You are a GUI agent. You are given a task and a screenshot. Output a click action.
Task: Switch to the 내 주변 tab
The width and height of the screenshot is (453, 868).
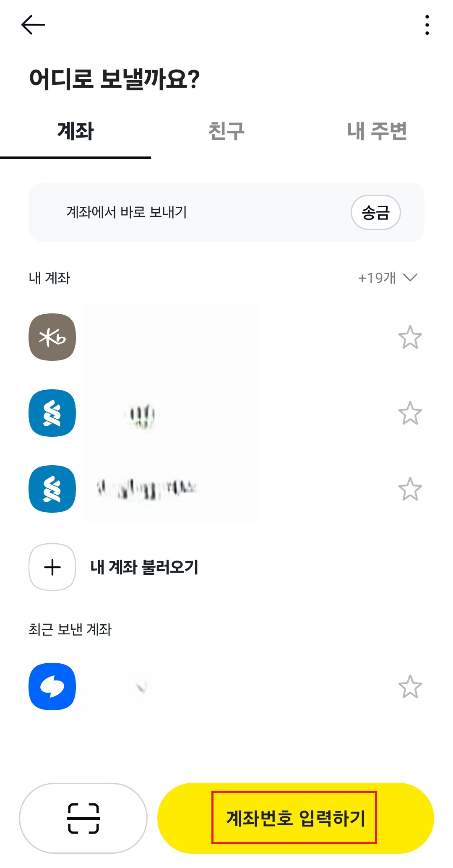tap(377, 131)
